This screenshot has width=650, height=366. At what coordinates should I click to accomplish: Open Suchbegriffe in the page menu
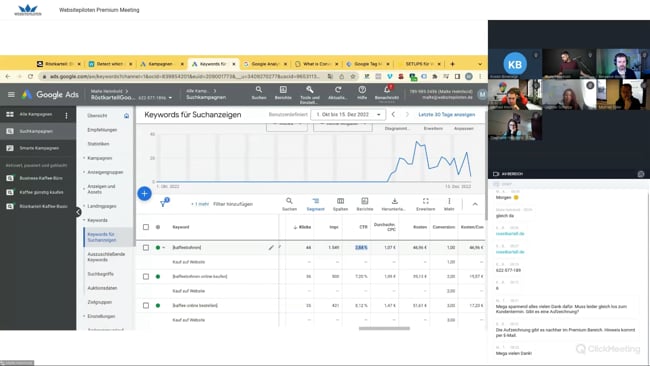pos(100,274)
